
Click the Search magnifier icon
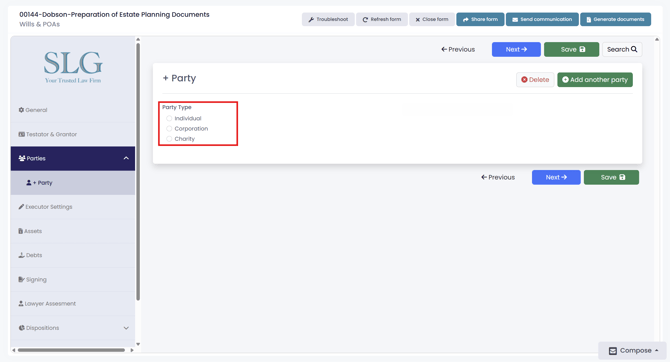634,49
